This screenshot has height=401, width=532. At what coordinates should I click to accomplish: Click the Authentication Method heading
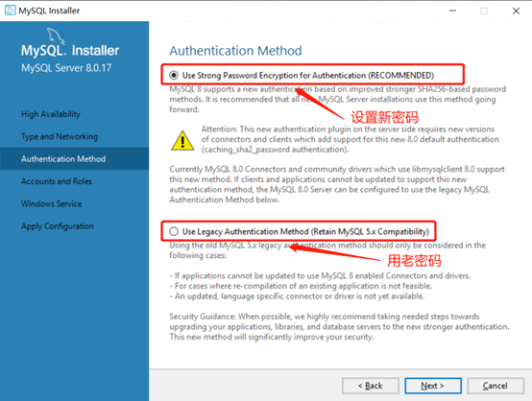pos(236,51)
